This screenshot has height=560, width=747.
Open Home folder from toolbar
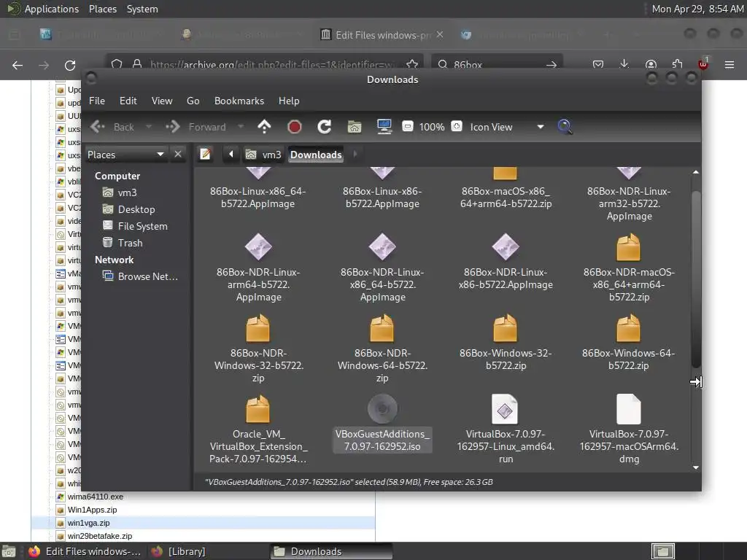click(355, 127)
